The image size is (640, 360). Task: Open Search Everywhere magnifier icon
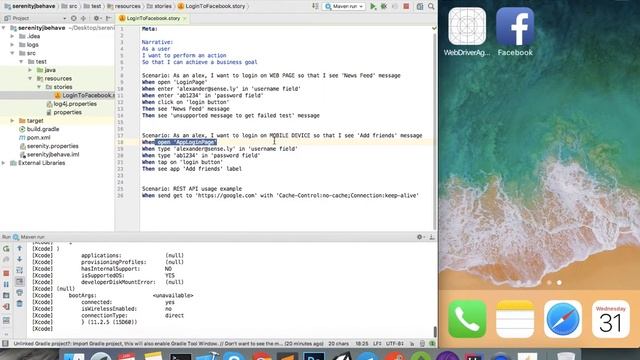[x=431, y=6]
